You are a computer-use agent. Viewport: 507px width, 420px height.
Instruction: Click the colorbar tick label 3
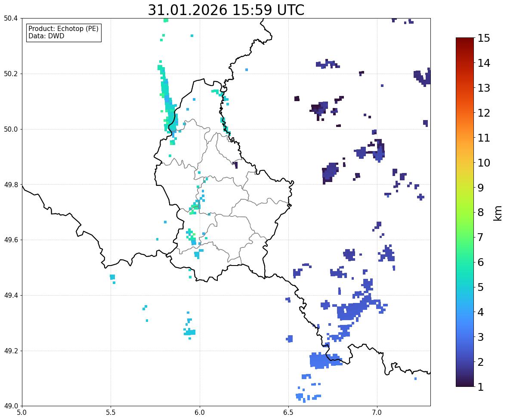pos(480,337)
